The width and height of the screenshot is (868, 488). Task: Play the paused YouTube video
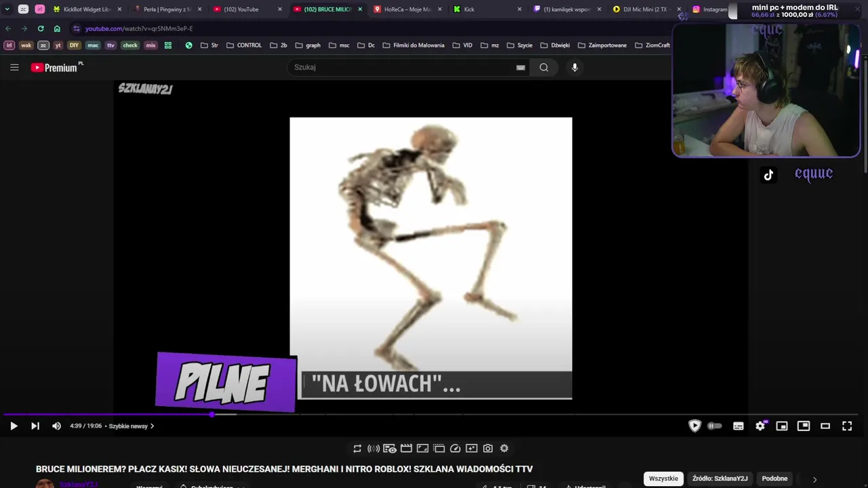click(x=14, y=426)
